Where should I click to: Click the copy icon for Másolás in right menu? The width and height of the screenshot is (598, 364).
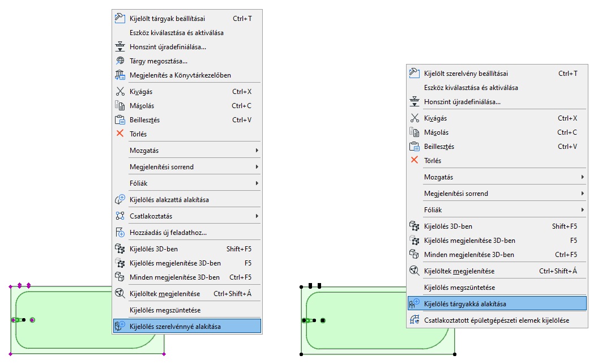[x=414, y=132]
